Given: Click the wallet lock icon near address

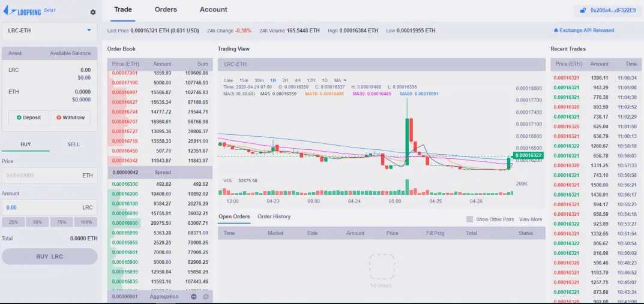Looking at the screenshot, I should [x=582, y=10].
